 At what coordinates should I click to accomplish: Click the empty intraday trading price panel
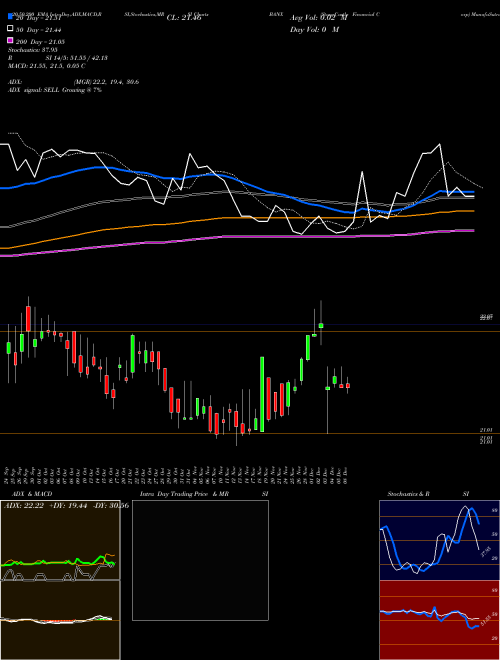coord(200,560)
